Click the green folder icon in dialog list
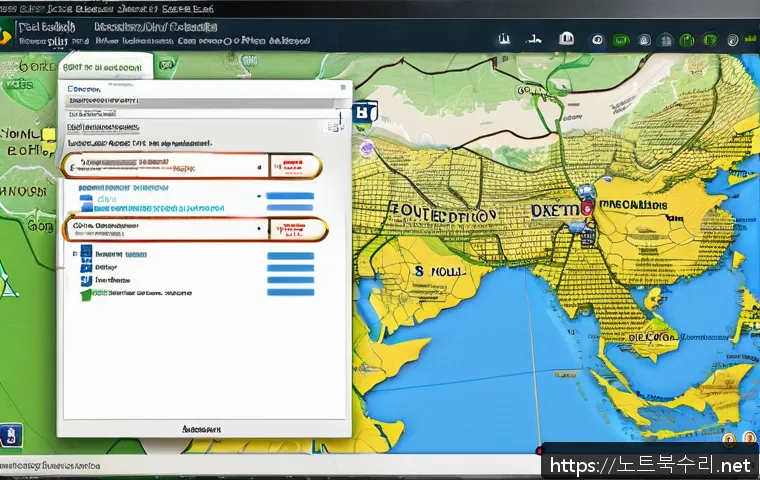This screenshot has height=480, width=760. point(86,293)
